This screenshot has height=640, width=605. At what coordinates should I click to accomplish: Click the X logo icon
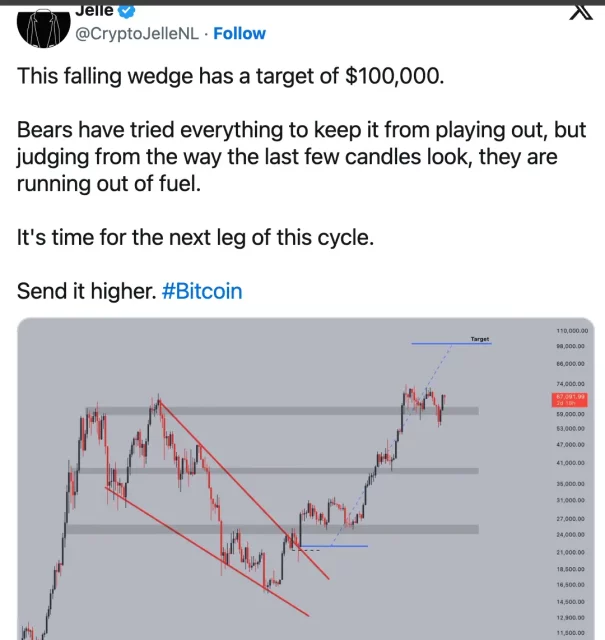click(x=581, y=12)
